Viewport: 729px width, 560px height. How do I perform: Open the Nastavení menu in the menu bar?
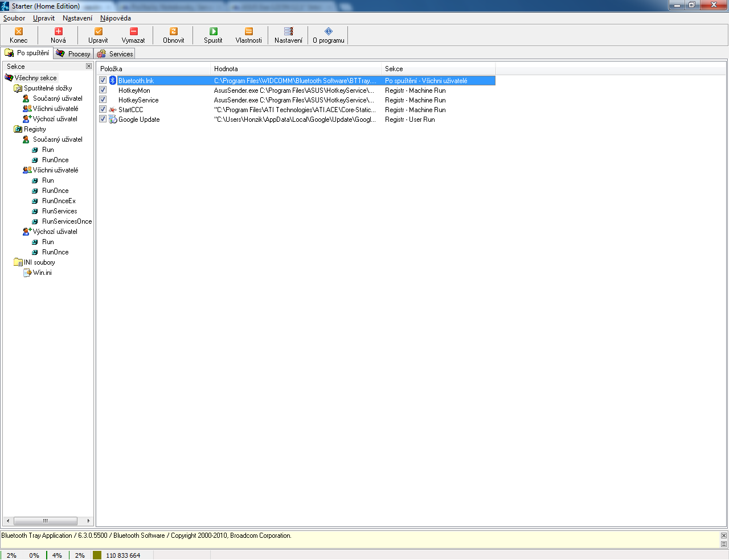click(x=77, y=18)
